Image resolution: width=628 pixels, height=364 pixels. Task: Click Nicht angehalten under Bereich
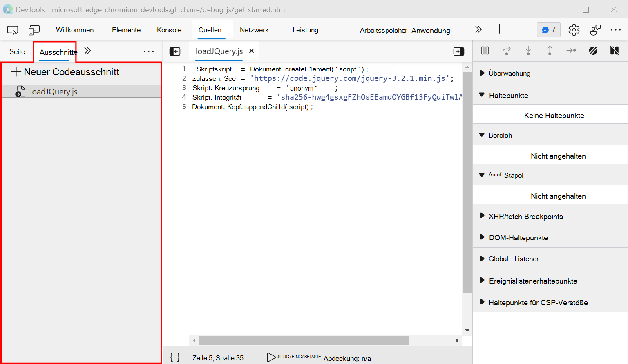click(558, 156)
